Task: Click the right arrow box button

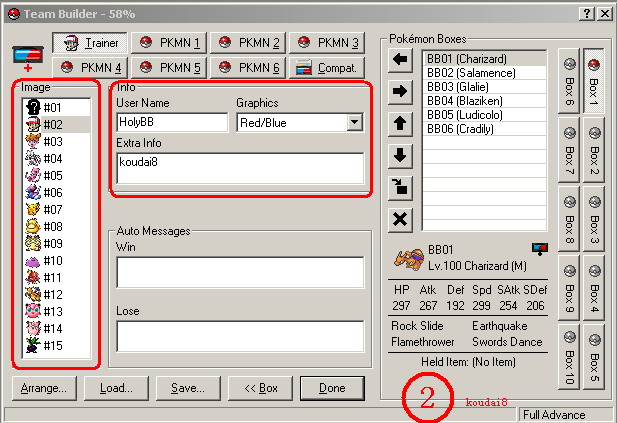Action: pos(400,92)
